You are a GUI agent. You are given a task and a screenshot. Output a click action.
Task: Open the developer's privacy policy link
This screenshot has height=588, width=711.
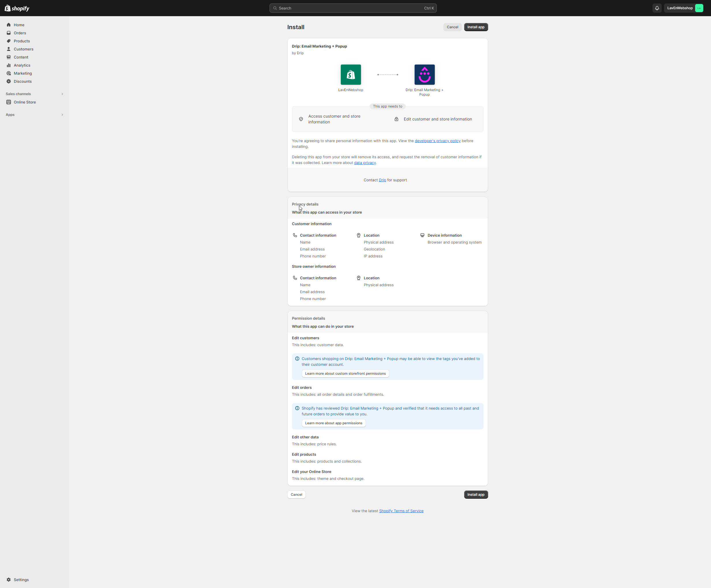tap(437, 141)
